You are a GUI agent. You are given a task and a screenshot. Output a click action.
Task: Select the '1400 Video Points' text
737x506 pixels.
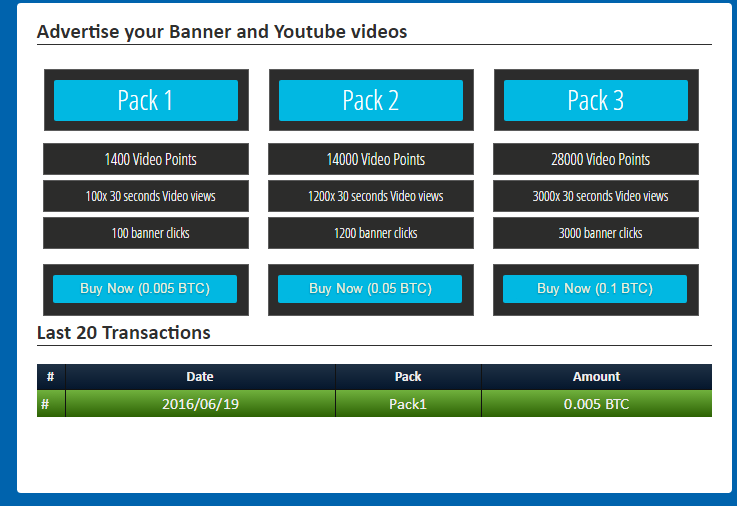[150, 159]
